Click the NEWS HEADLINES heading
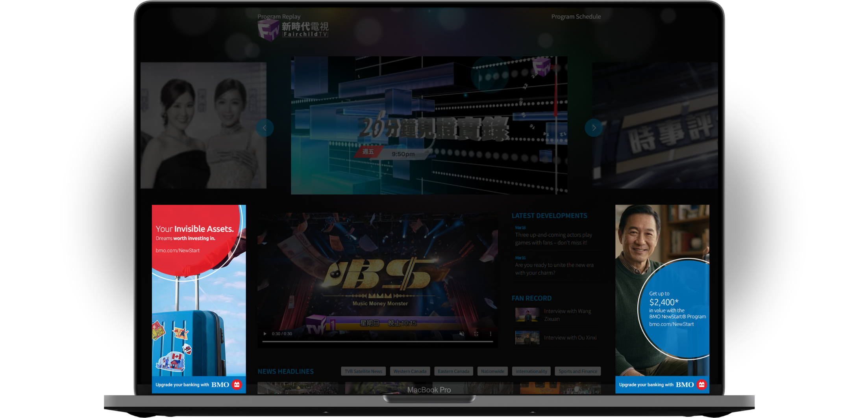Viewport: 868px width, 418px height. (x=285, y=372)
